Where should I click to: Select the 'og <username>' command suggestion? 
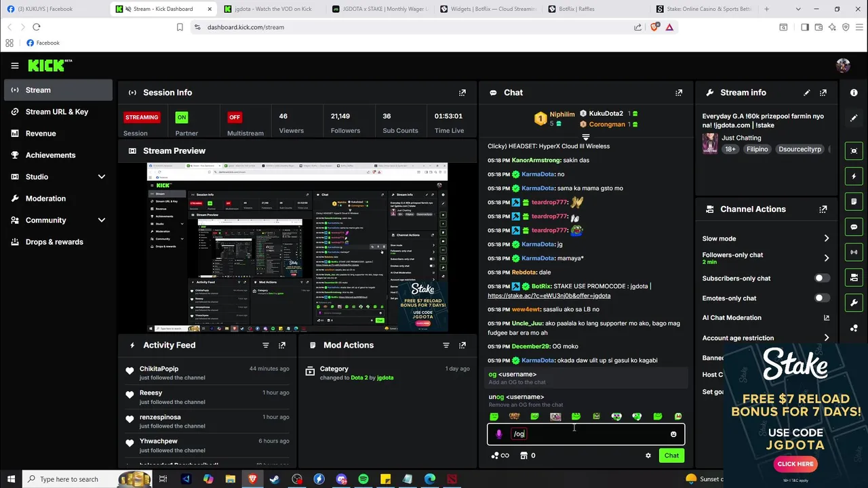click(587, 378)
